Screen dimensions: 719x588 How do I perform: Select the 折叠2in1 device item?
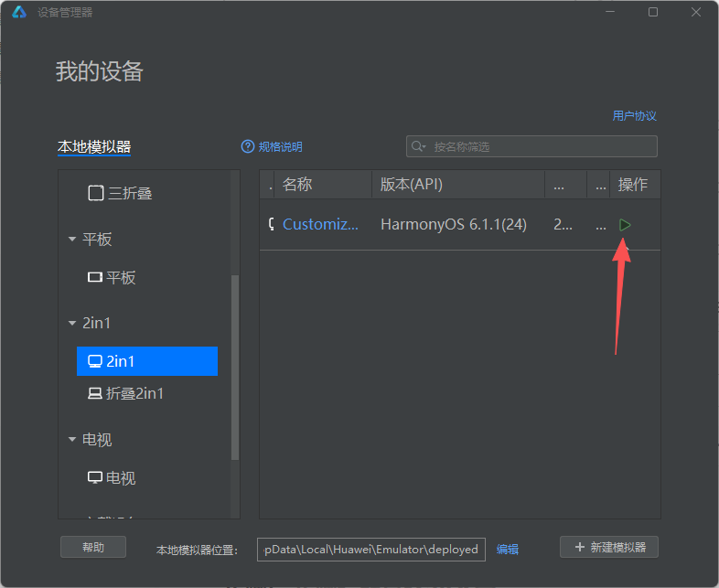[x=125, y=393]
